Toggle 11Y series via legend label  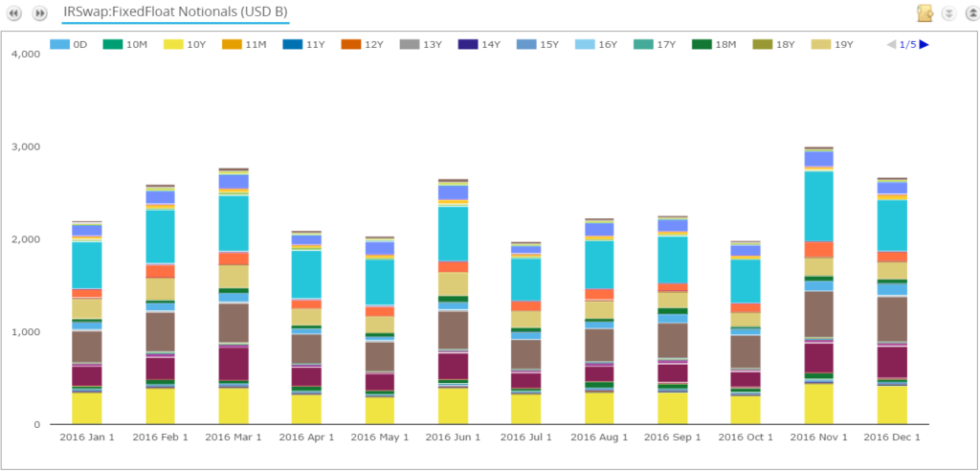(x=314, y=44)
